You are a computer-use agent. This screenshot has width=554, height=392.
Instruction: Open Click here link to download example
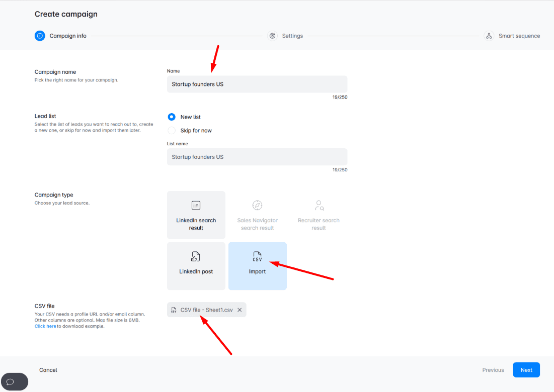coord(45,326)
